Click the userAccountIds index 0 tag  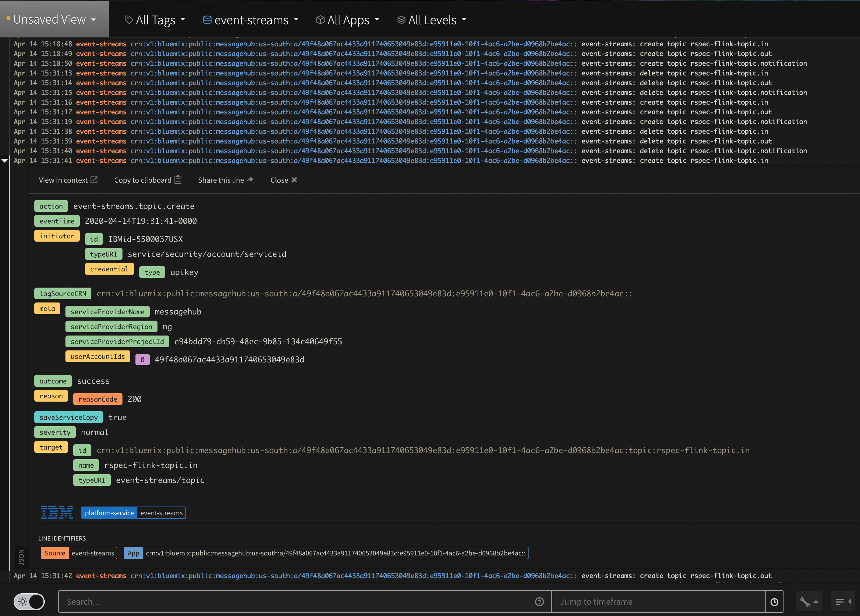click(143, 359)
